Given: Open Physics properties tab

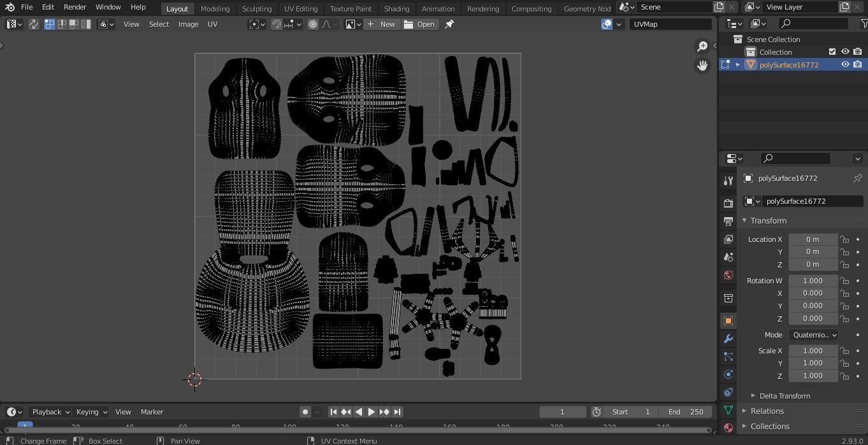Looking at the screenshot, I should [728, 374].
